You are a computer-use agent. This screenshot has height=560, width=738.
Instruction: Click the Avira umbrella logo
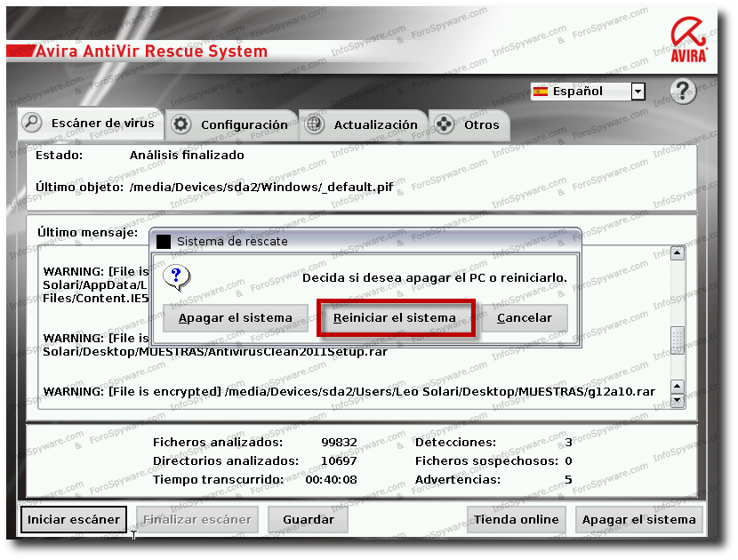pos(688,39)
